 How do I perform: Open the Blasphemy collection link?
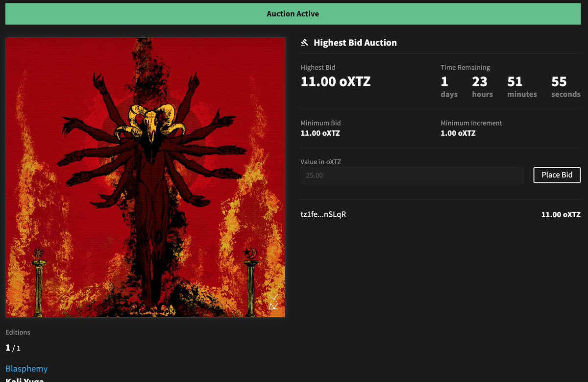tap(26, 368)
